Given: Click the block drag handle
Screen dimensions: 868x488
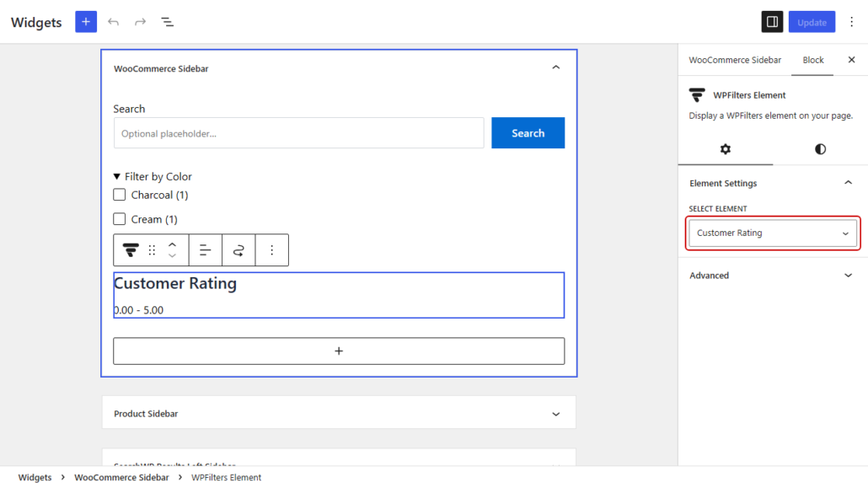Looking at the screenshot, I should coord(152,250).
